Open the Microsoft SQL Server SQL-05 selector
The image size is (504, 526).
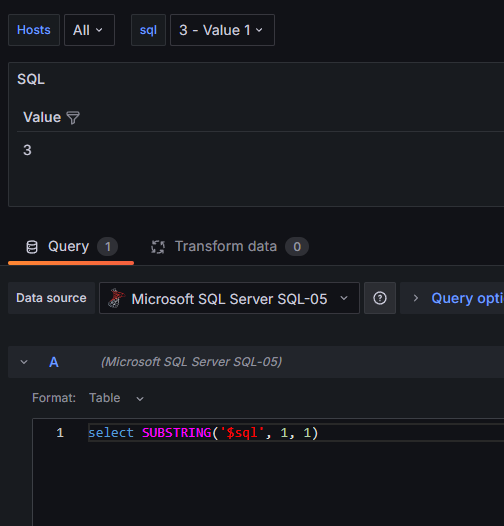(230, 298)
